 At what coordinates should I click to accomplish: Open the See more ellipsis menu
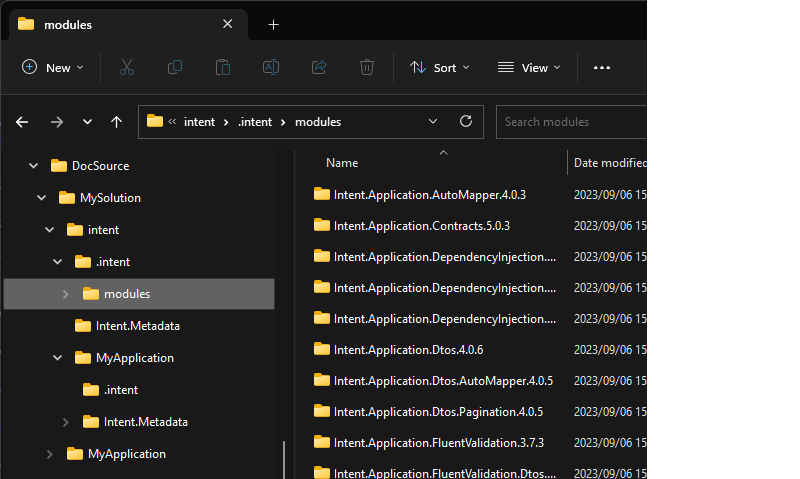pyautogui.click(x=602, y=67)
